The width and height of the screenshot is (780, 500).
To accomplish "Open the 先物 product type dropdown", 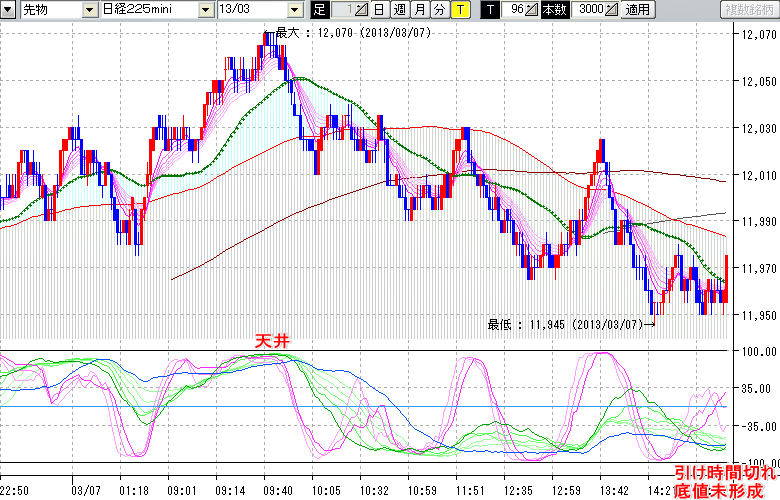I will tap(91, 10).
